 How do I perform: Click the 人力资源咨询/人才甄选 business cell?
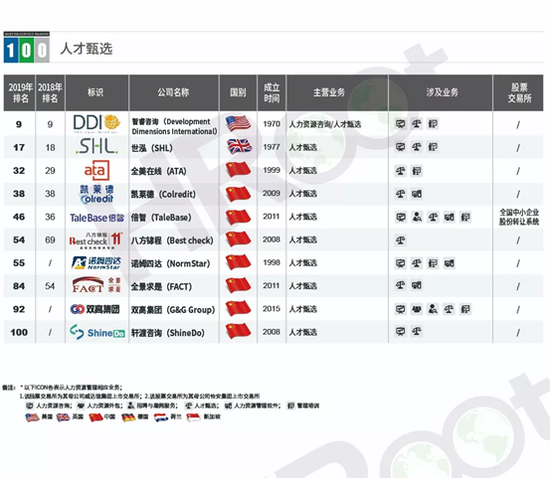click(x=325, y=124)
